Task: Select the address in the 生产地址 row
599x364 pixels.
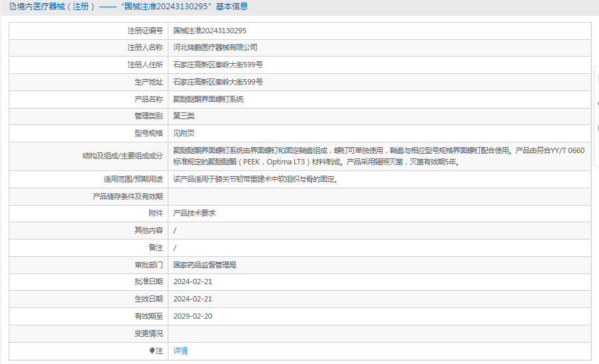Action: (x=218, y=82)
